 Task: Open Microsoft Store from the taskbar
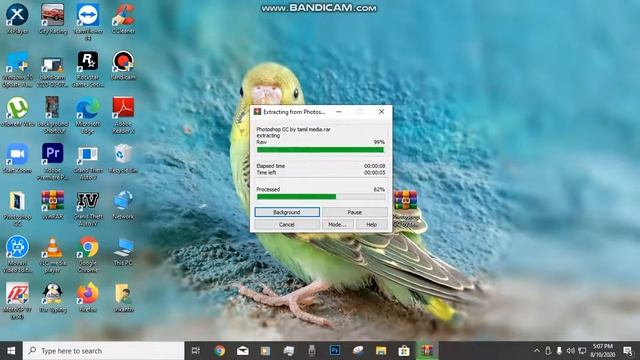[404, 351]
